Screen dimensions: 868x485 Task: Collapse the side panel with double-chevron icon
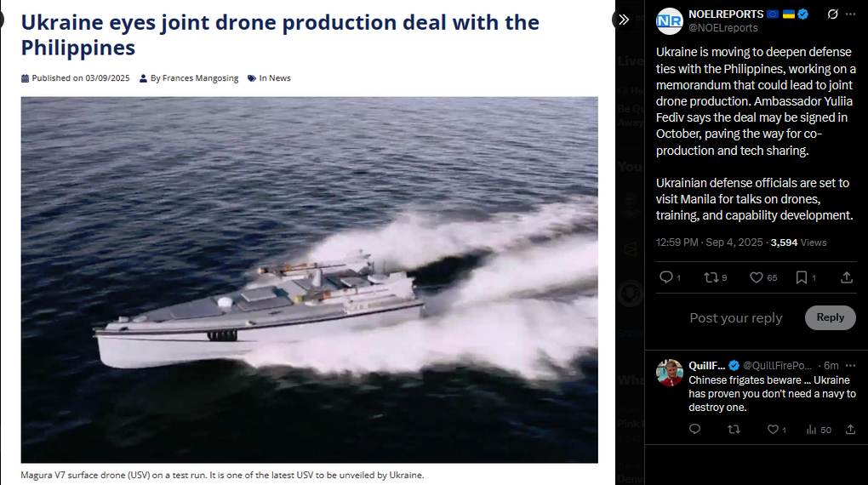624,20
